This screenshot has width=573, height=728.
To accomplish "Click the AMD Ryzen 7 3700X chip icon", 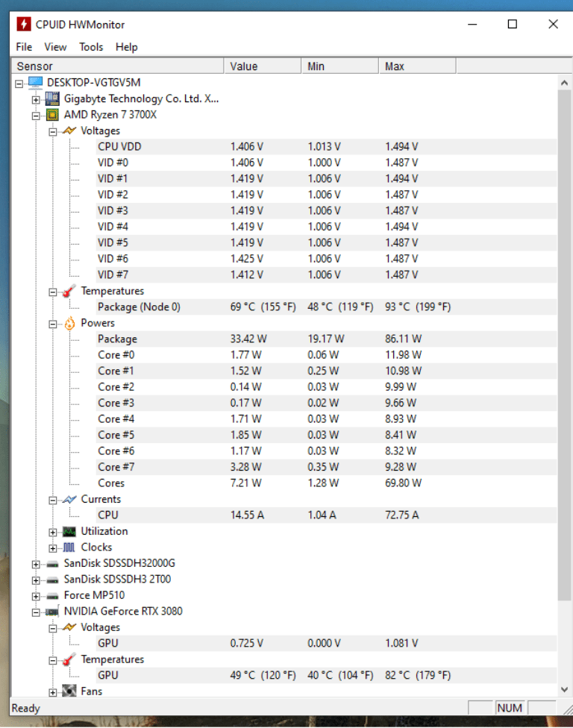I will coord(52,115).
